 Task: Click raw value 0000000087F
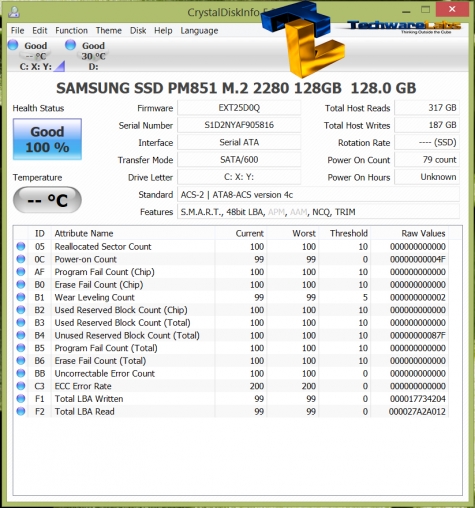[418, 335]
